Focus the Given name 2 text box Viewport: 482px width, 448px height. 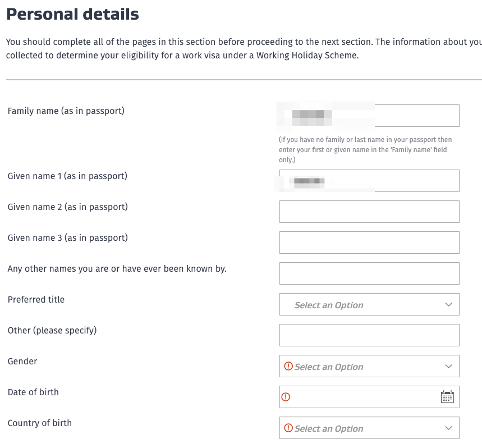pos(369,212)
